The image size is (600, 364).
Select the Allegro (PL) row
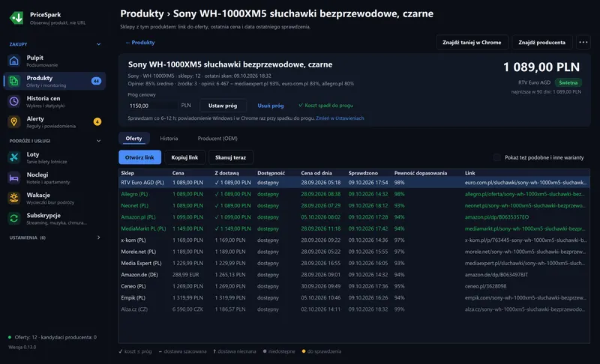[354, 194]
